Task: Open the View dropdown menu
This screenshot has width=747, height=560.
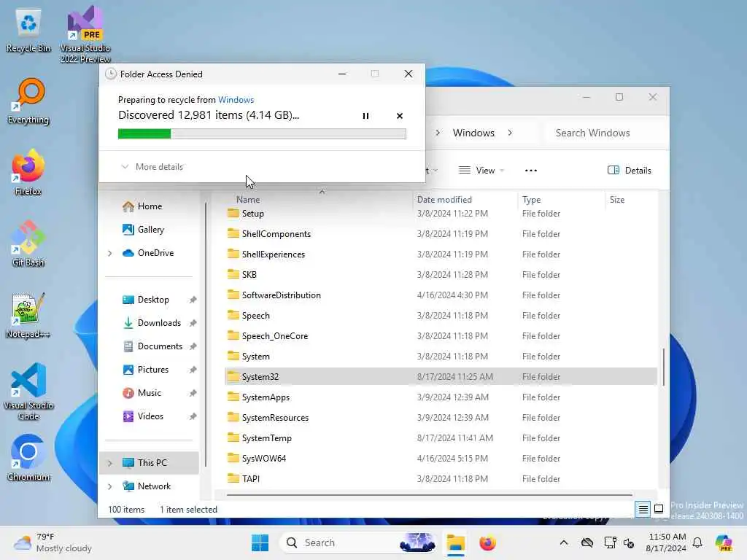Action: (x=481, y=171)
